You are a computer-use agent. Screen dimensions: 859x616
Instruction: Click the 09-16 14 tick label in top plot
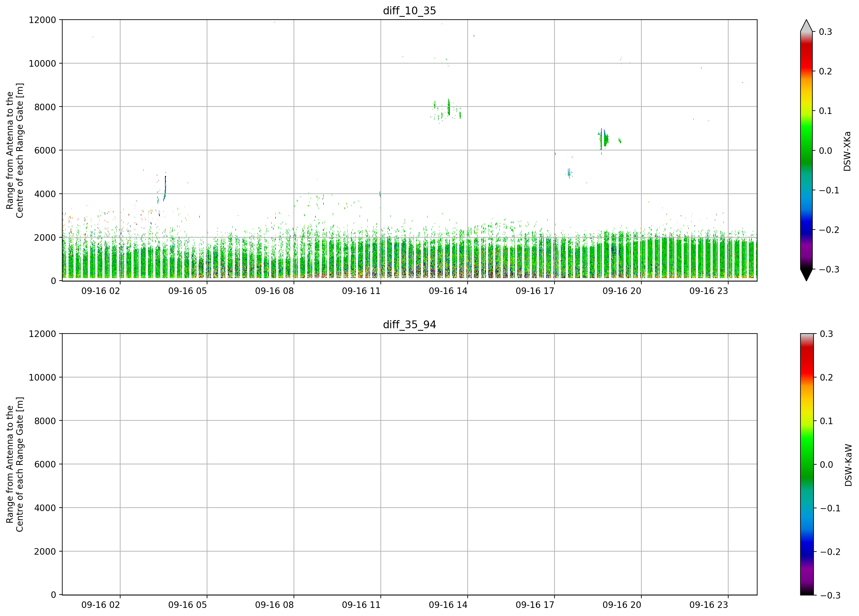(x=448, y=291)
